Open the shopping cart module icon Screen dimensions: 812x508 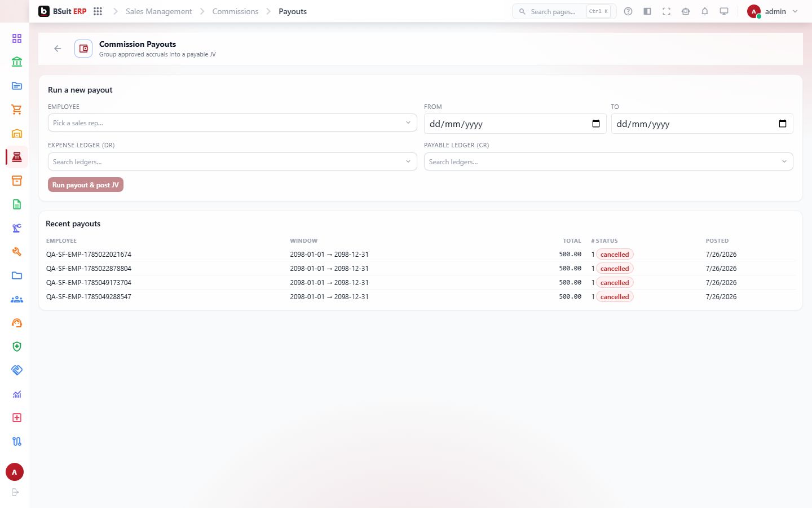click(17, 110)
